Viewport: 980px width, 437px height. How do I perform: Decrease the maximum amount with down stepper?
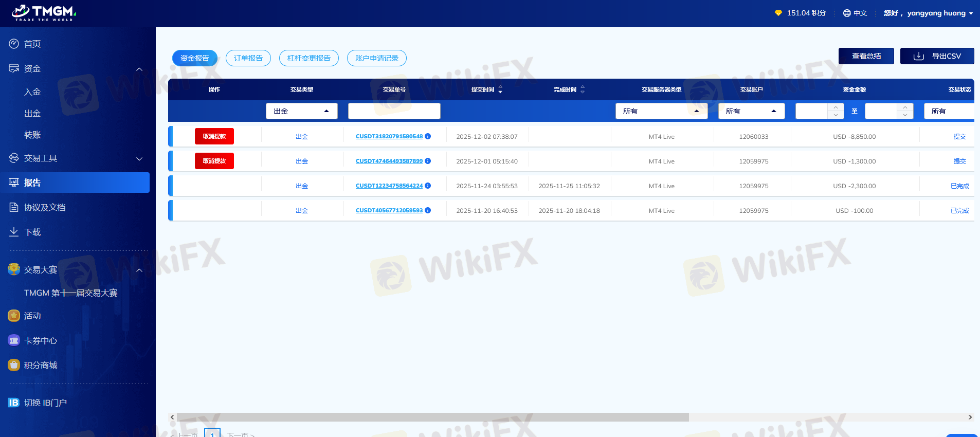(x=905, y=115)
